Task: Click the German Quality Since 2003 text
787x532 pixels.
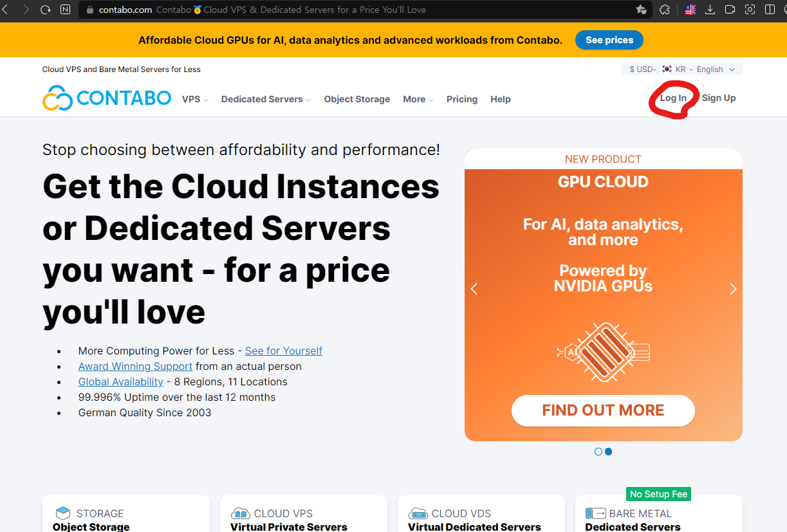Action: click(145, 412)
